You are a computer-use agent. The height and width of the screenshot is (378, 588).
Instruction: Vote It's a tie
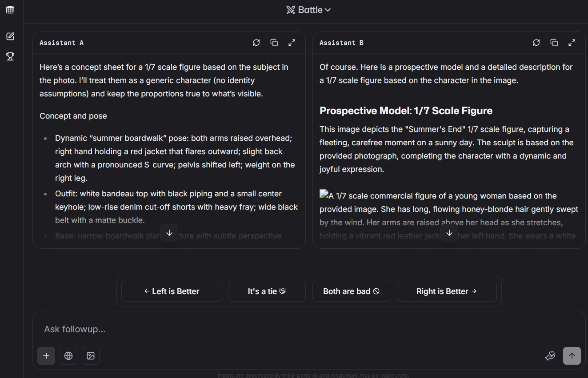pyautogui.click(x=267, y=291)
